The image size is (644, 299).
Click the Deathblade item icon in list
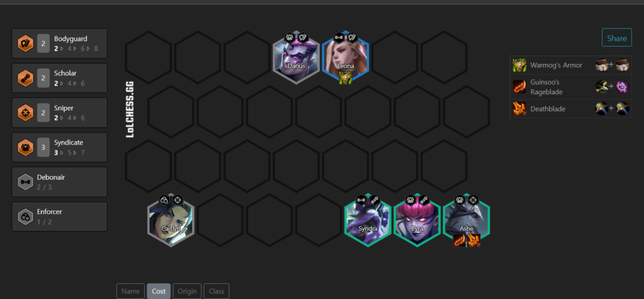[519, 109]
